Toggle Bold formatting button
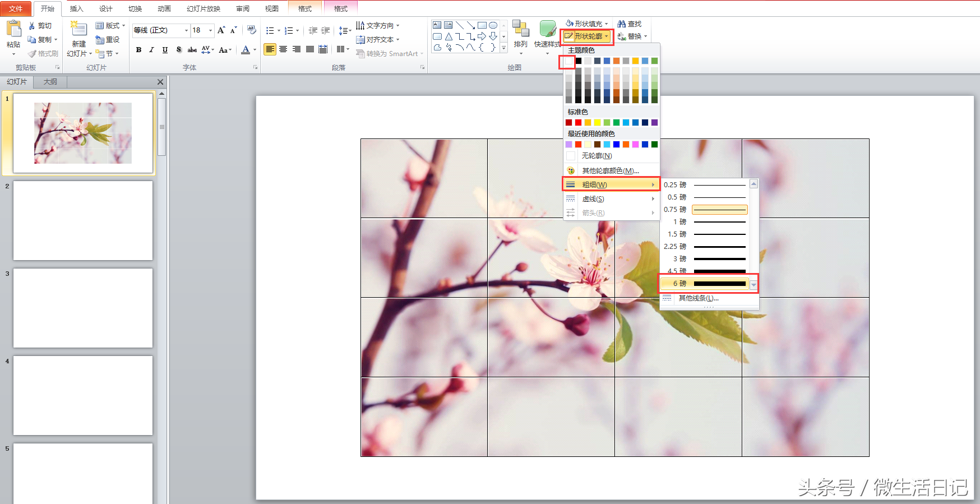 click(x=138, y=50)
